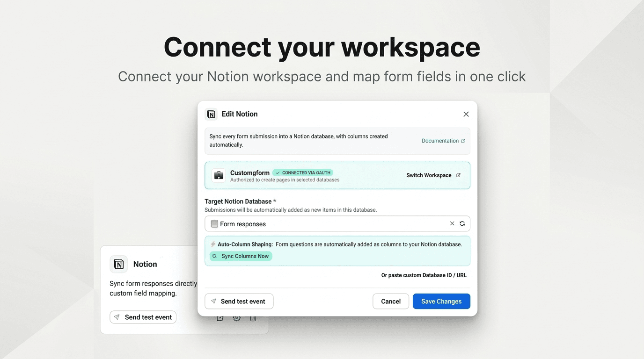The height and width of the screenshot is (359, 644).
Task: Click the Notion logo in dialog header
Action: pyautogui.click(x=211, y=114)
